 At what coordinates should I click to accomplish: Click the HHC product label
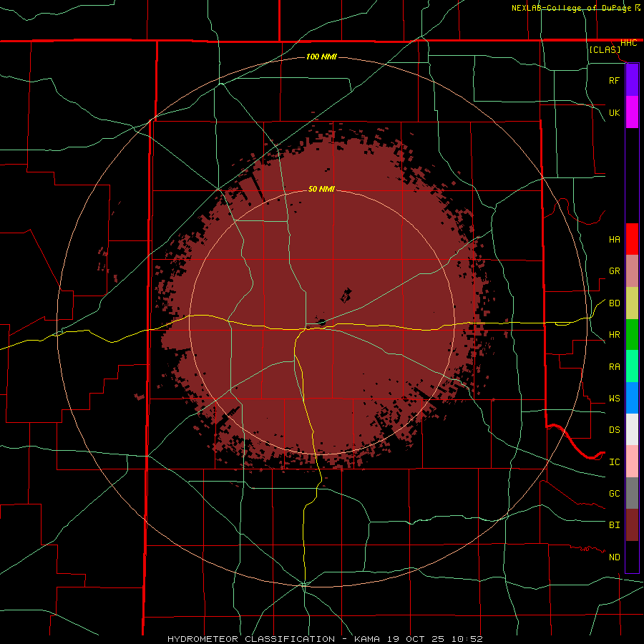tap(628, 43)
